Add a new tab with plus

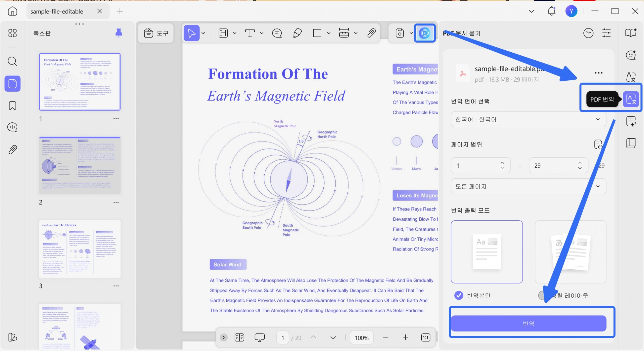120,11
